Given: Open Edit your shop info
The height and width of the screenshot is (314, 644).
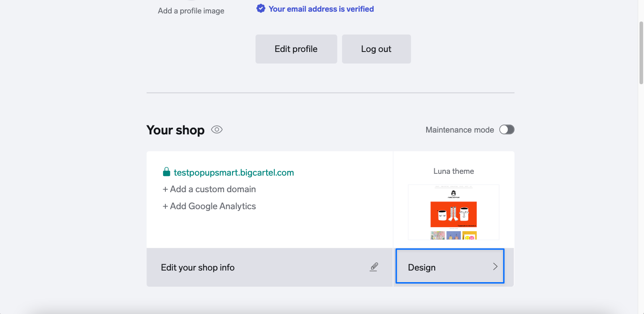Looking at the screenshot, I should (198, 267).
